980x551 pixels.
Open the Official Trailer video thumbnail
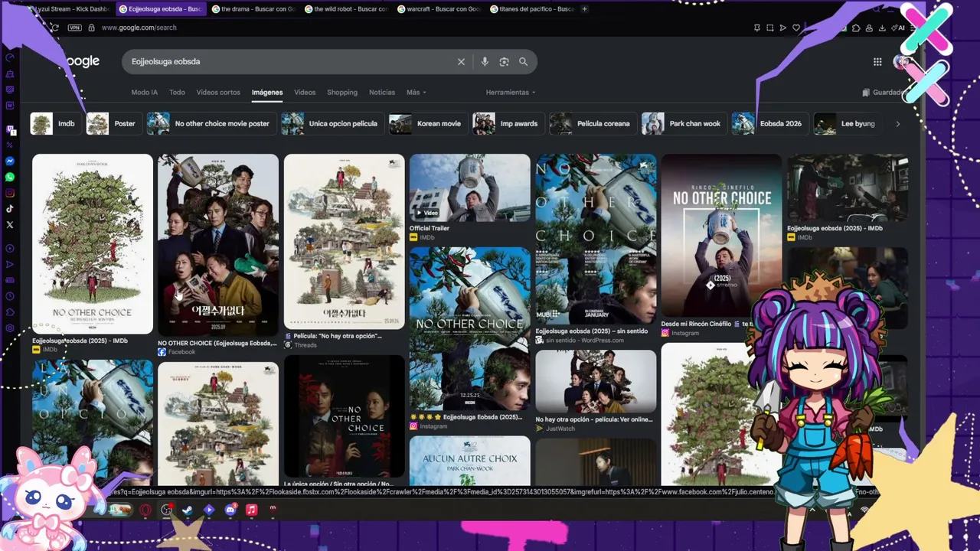point(470,188)
